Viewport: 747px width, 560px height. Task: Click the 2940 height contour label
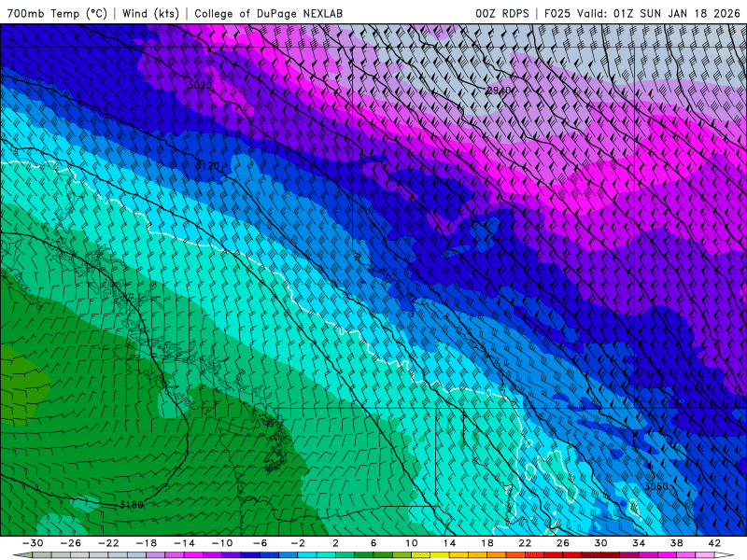499,90
